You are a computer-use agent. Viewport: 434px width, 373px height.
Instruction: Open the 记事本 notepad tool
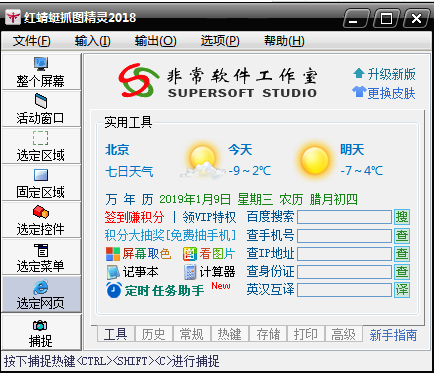132,272
